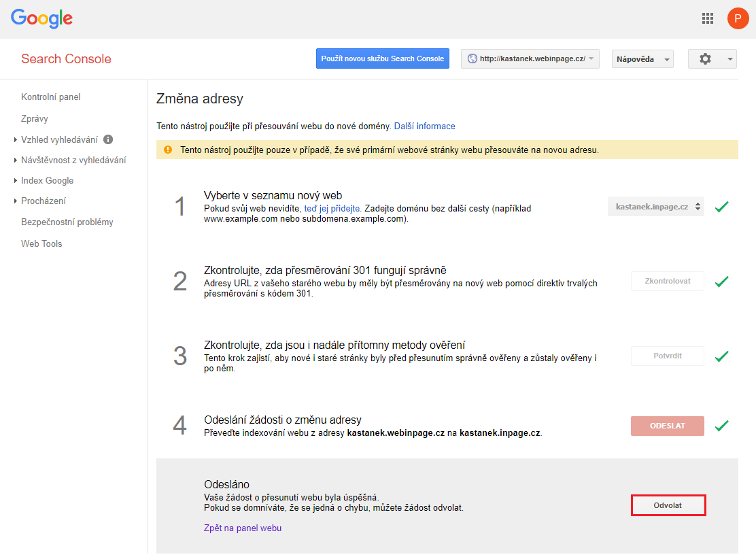Open the Nápověda help dropdown
This screenshot has width=756, height=559.
coord(642,59)
